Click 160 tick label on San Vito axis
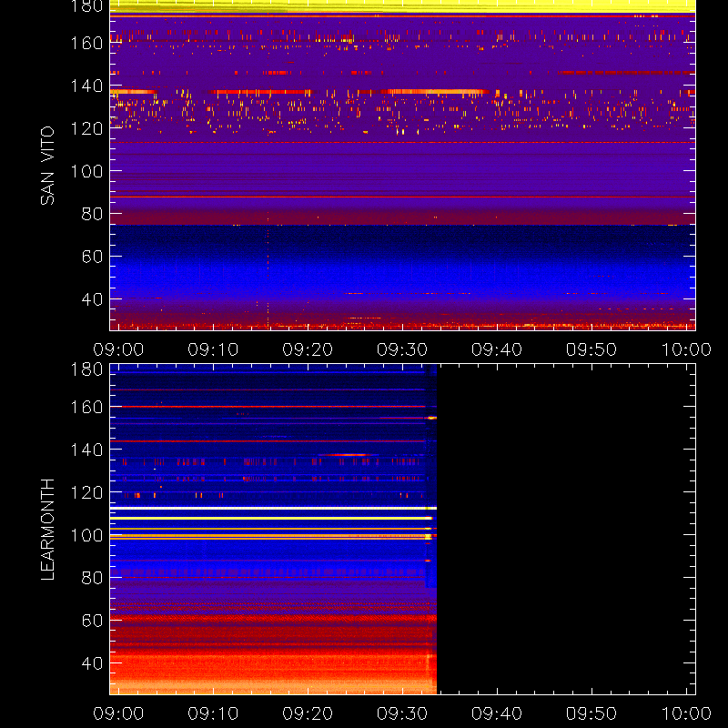 (x=86, y=43)
